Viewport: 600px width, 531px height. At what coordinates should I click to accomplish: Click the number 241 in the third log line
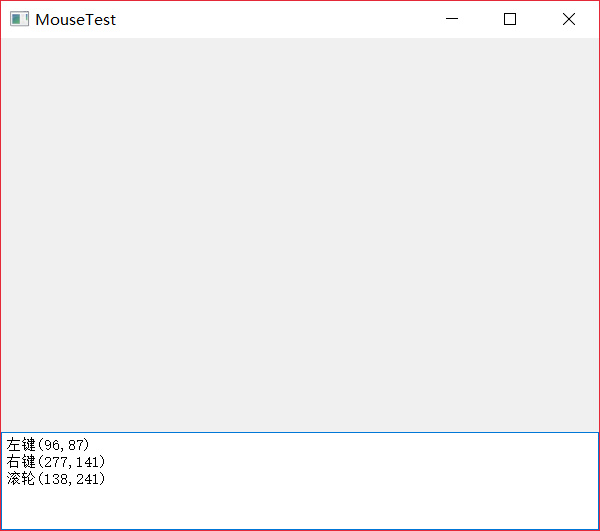pos(86,479)
